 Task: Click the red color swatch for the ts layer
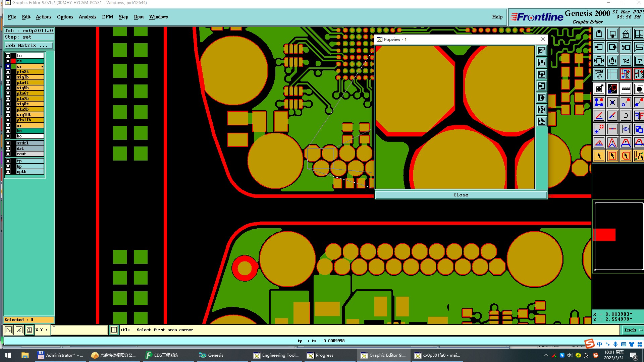point(13,61)
